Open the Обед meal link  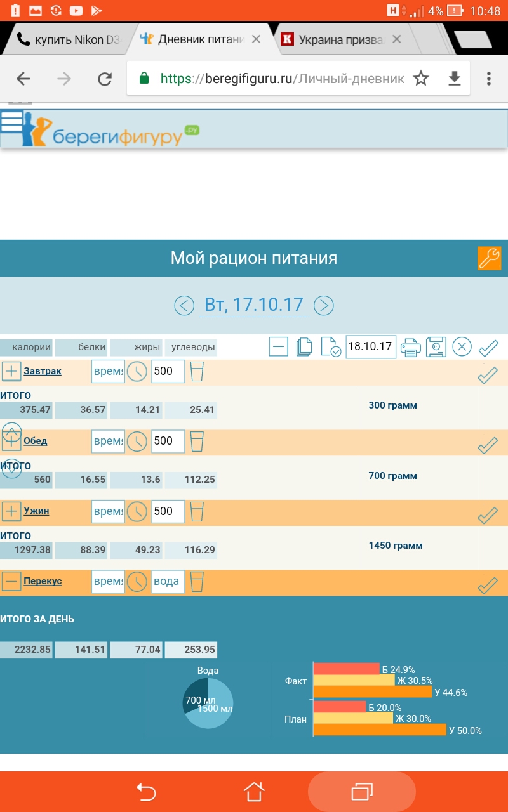click(35, 441)
